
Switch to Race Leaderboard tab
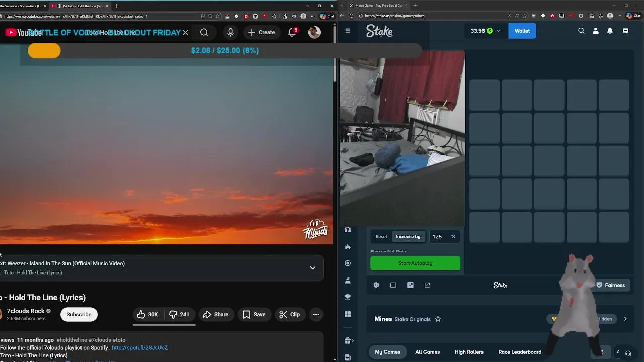click(x=520, y=352)
